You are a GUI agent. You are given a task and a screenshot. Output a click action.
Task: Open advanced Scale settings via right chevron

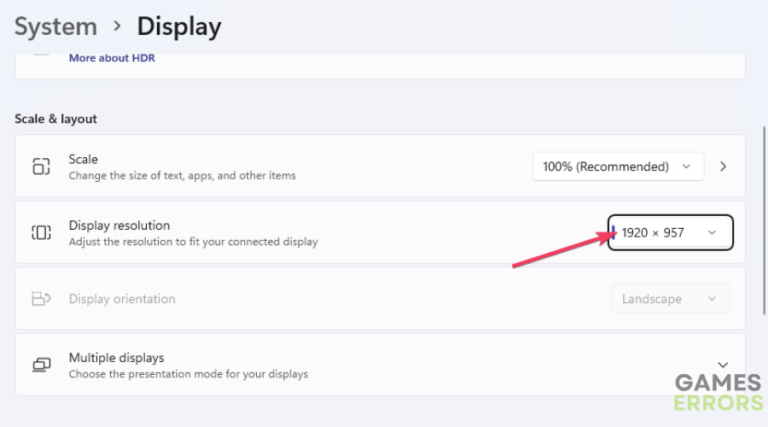724,167
